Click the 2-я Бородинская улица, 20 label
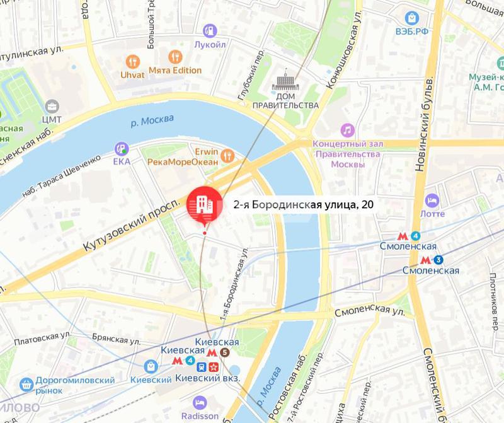This screenshot has width=504, height=423. tap(304, 205)
